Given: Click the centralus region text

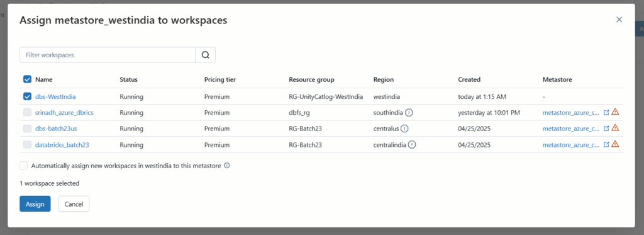Looking at the screenshot, I should [x=386, y=129].
